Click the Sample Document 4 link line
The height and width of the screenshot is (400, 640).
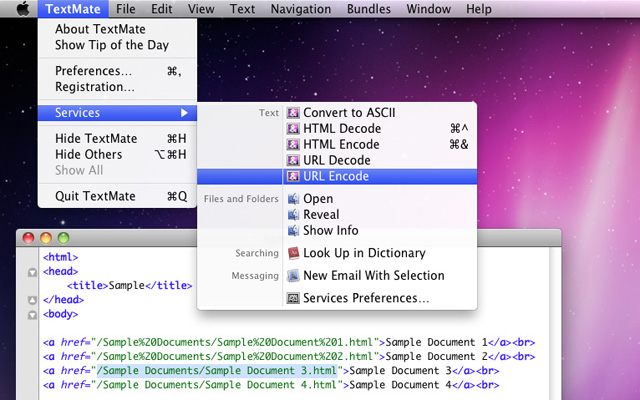pyautogui.click(x=271, y=385)
